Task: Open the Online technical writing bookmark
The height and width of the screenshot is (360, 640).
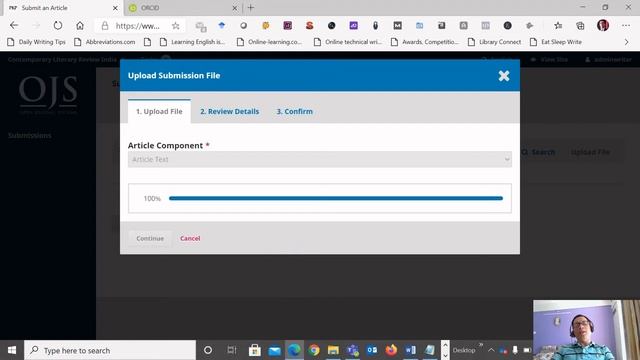Action: (348, 42)
